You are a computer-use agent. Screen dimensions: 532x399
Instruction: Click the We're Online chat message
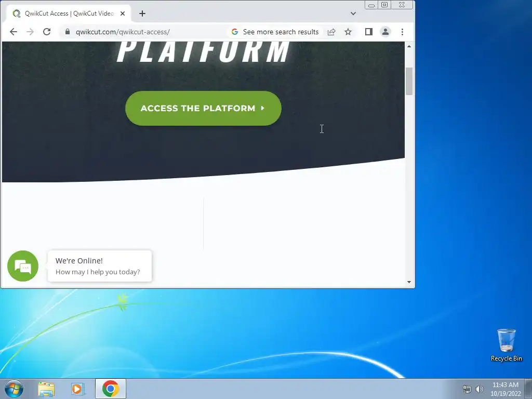(100, 266)
